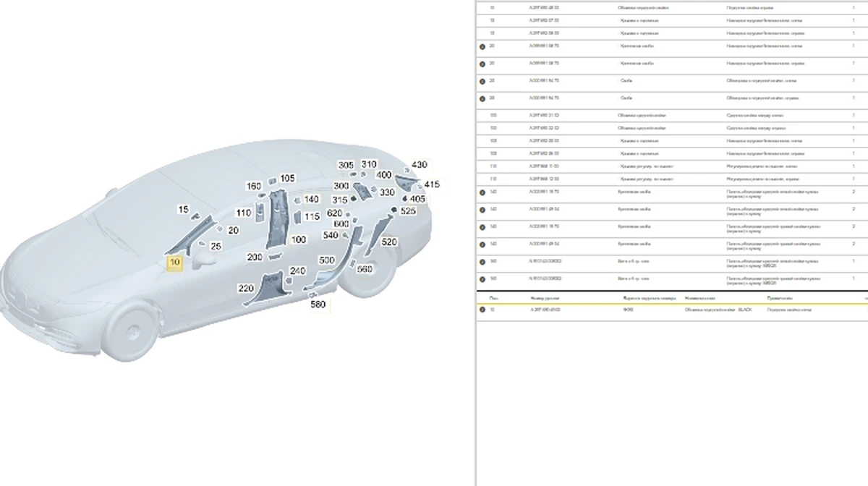Pick callout 500 on the rear door sill
This screenshot has height=486, width=868.
(327, 260)
